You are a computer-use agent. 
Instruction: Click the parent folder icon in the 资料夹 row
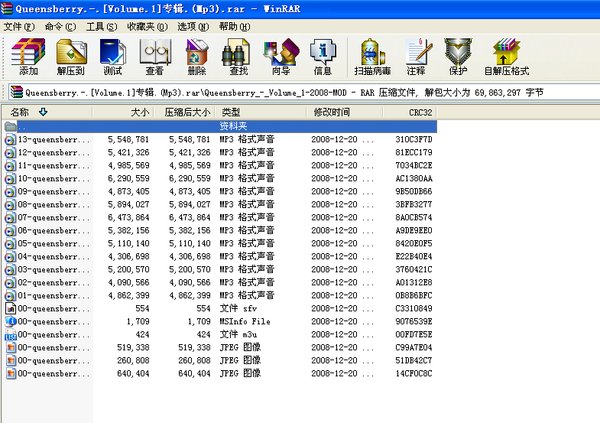coord(10,126)
